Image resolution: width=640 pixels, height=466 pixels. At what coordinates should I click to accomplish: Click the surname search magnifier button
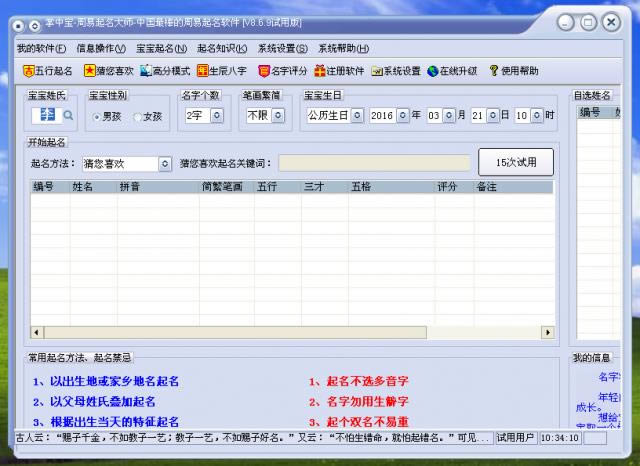pyautogui.click(x=67, y=116)
